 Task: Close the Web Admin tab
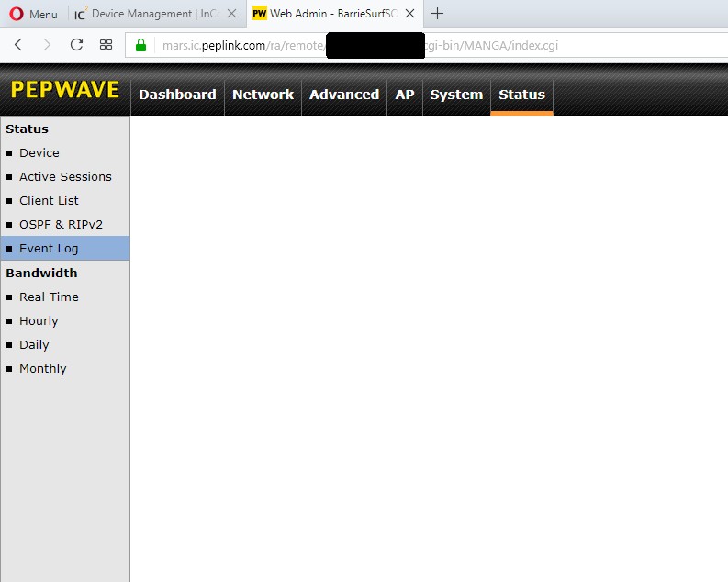click(x=409, y=14)
